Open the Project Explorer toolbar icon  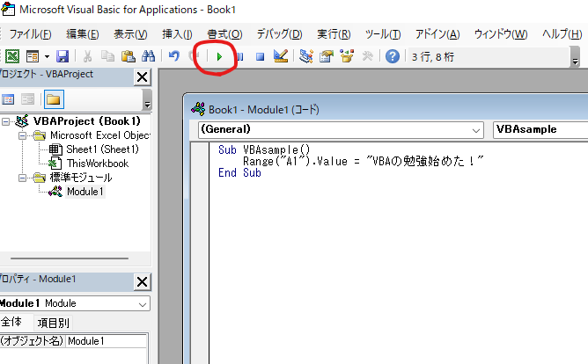[x=306, y=56]
